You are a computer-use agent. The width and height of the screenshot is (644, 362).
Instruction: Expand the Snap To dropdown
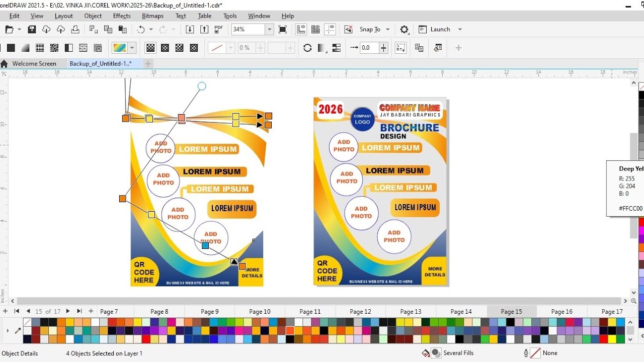click(387, 29)
